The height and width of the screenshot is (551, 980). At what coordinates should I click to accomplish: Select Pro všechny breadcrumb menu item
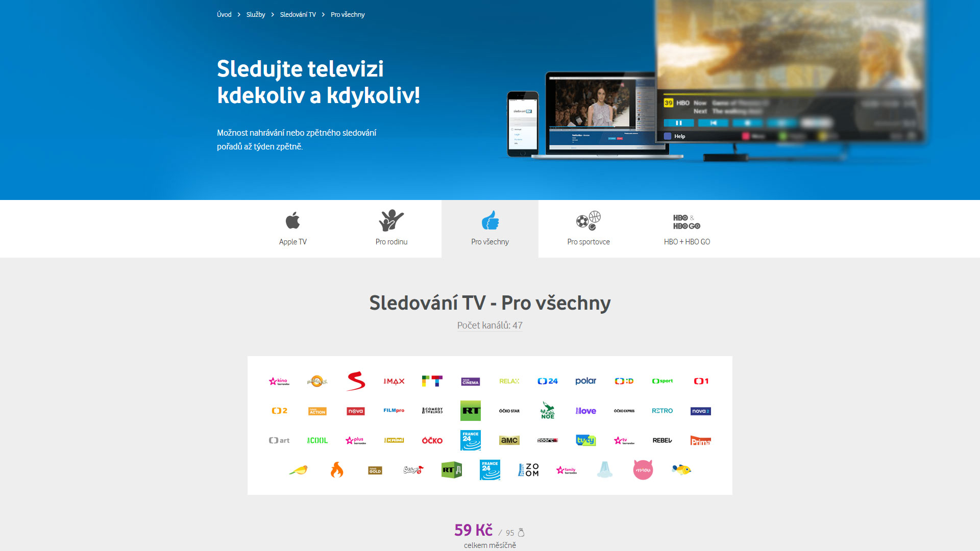tap(347, 14)
